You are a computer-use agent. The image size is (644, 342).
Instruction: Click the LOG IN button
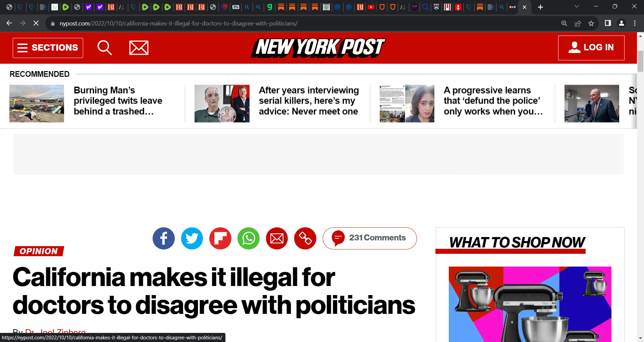591,48
